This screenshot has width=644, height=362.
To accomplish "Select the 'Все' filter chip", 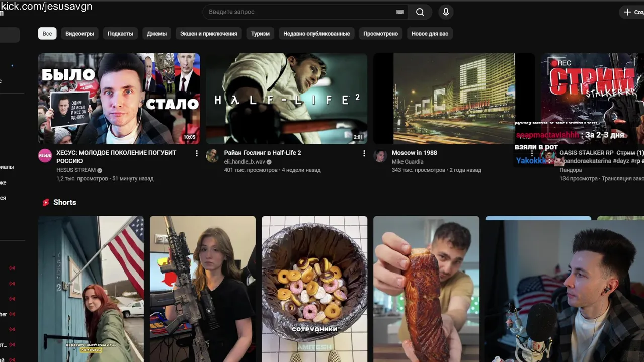I will pos(47,34).
